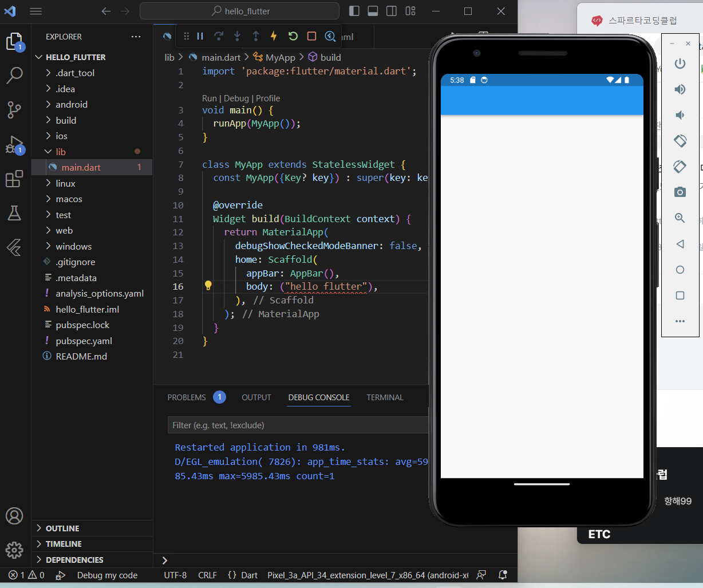
Task: Click the lightbulb quick fix on line 16
Action: point(208,286)
